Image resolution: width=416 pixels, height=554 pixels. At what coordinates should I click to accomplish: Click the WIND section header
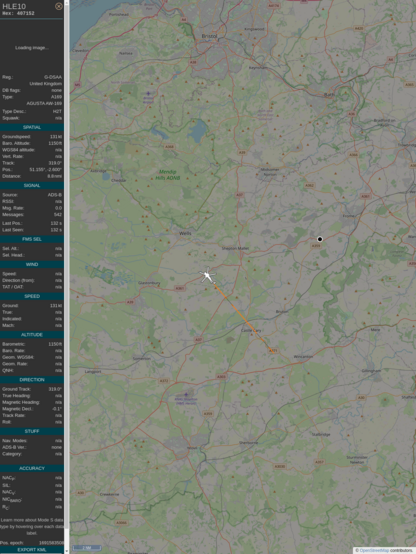tap(32, 264)
